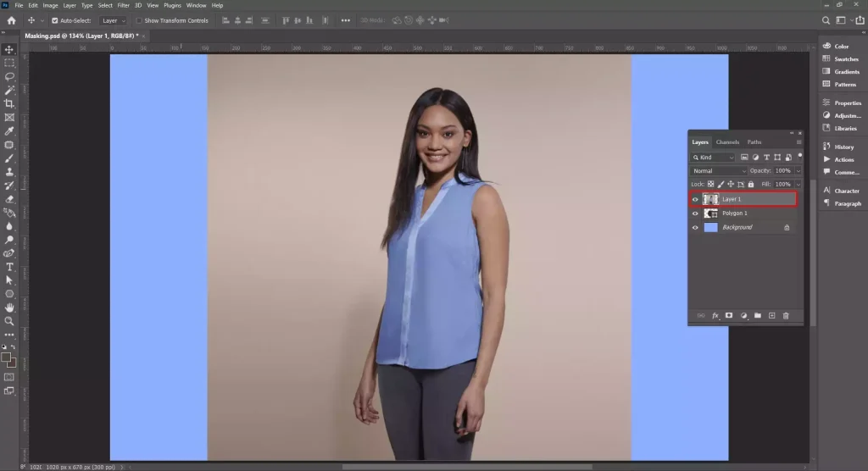Create a new group folder in Layers
The image size is (868, 471).
(x=757, y=315)
